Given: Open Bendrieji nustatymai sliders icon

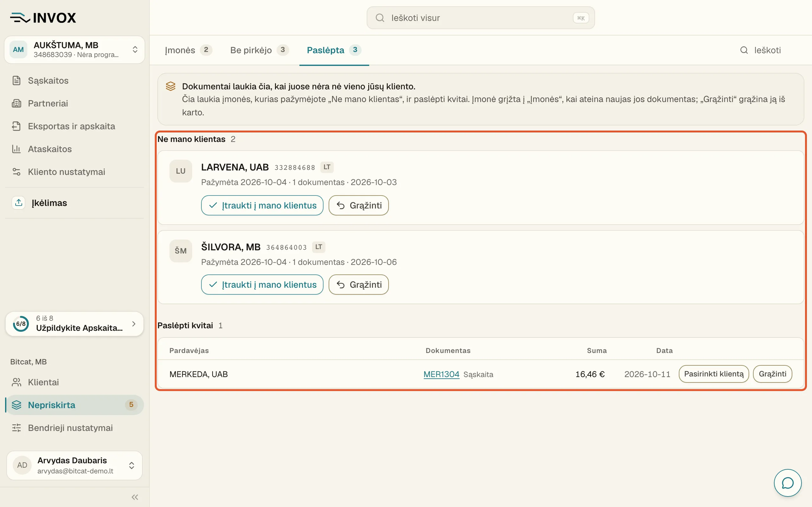Looking at the screenshot, I should [16, 428].
